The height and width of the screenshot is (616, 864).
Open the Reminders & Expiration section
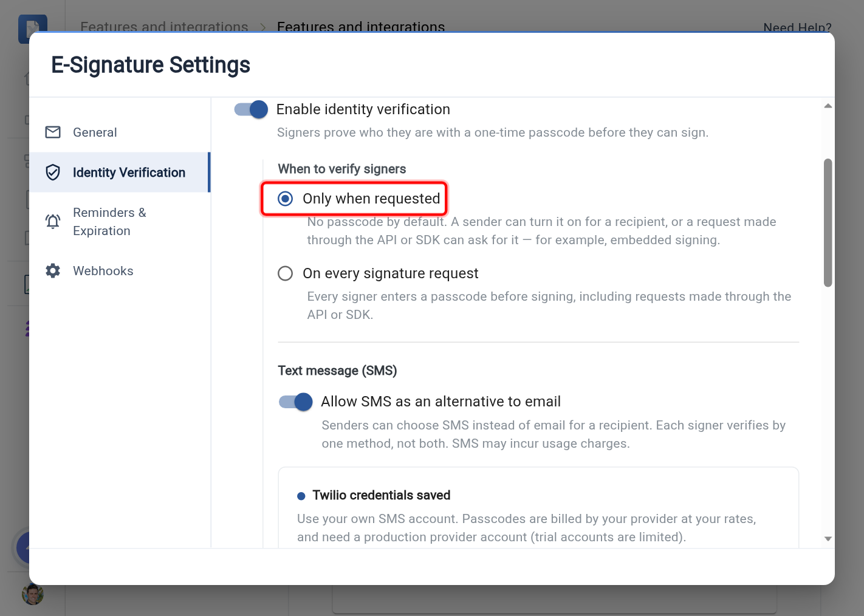pyautogui.click(x=120, y=222)
